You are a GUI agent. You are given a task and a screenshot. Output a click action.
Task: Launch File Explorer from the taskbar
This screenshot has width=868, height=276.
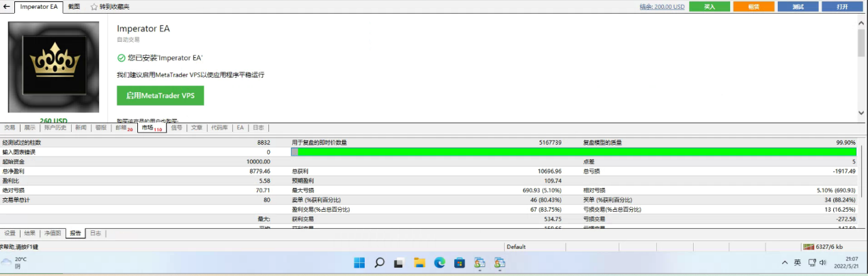pyautogui.click(x=420, y=262)
